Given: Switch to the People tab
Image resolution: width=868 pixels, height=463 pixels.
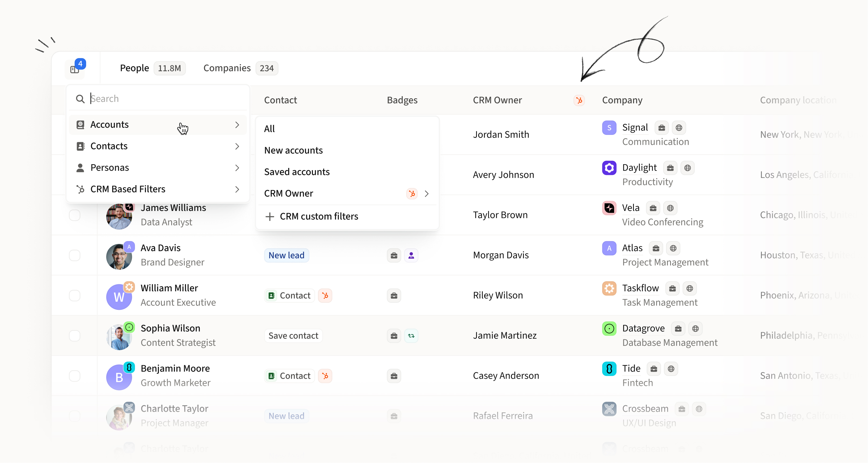Looking at the screenshot, I should (x=152, y=68).
